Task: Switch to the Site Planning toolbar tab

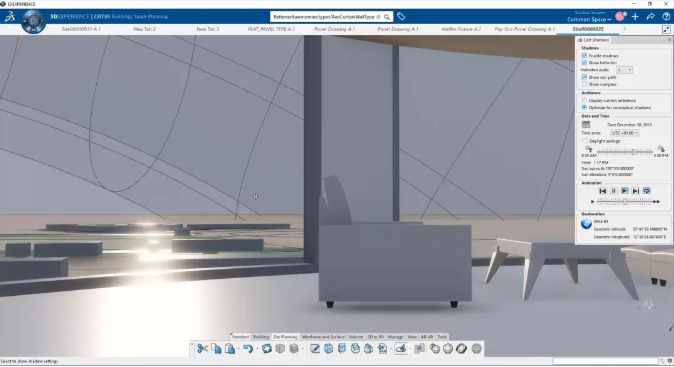Action: click(285, 337)
